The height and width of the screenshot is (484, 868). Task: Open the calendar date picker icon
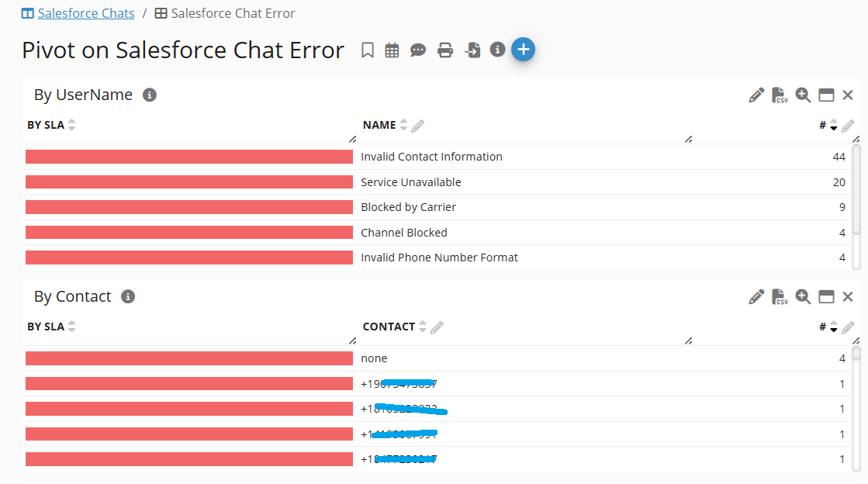[393, 50]
